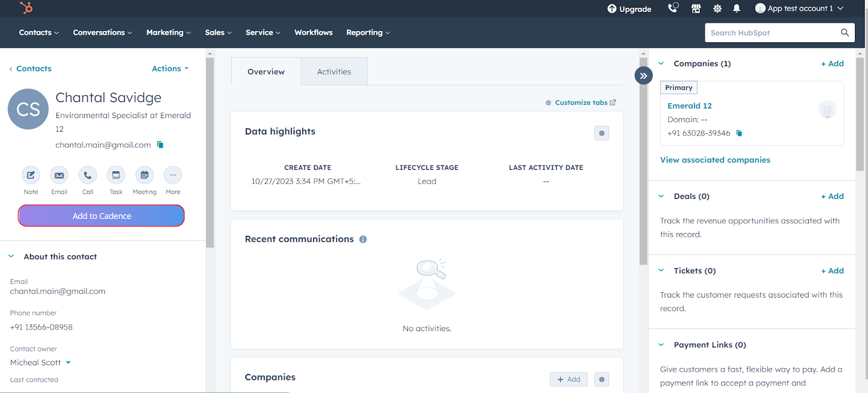Start a Call with the contact

click(87, 175)
